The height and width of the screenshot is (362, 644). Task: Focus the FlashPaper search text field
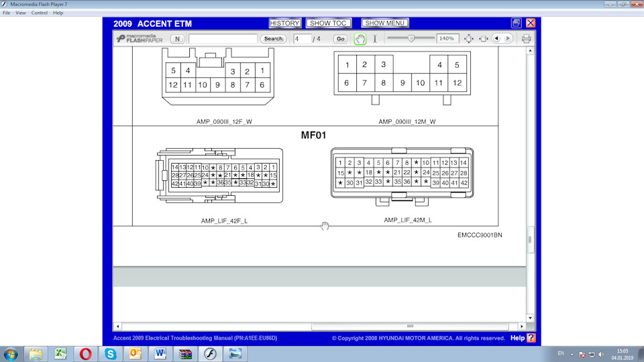[223, 39]
